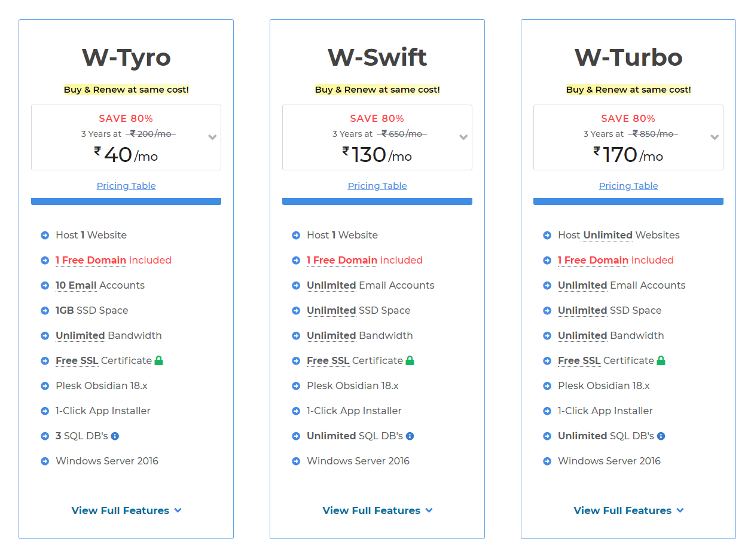This screenshot has height=560, width=754.
Task: Open the Pricing Table link under W-Tyro
Action: [126, 186]
